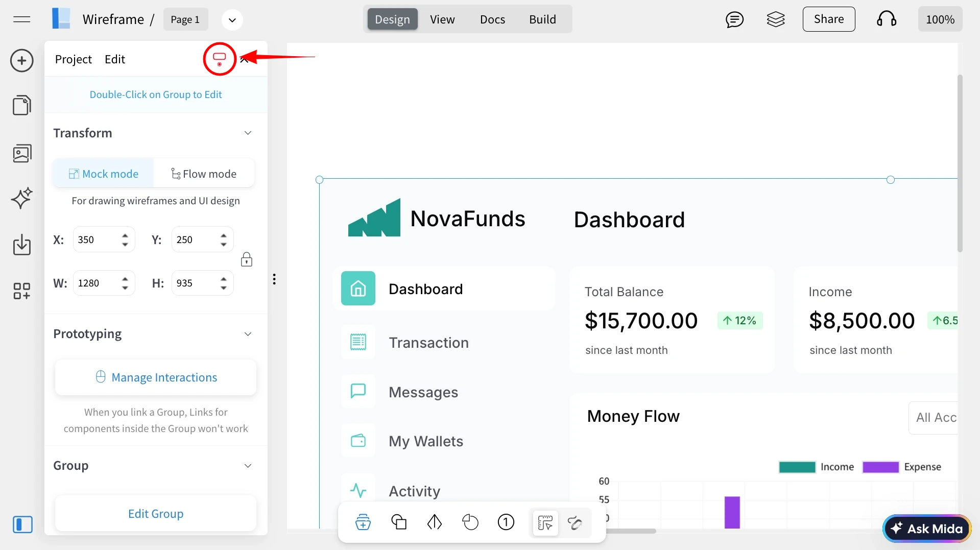Open the comments chat bubble icon

pos(734,19)
